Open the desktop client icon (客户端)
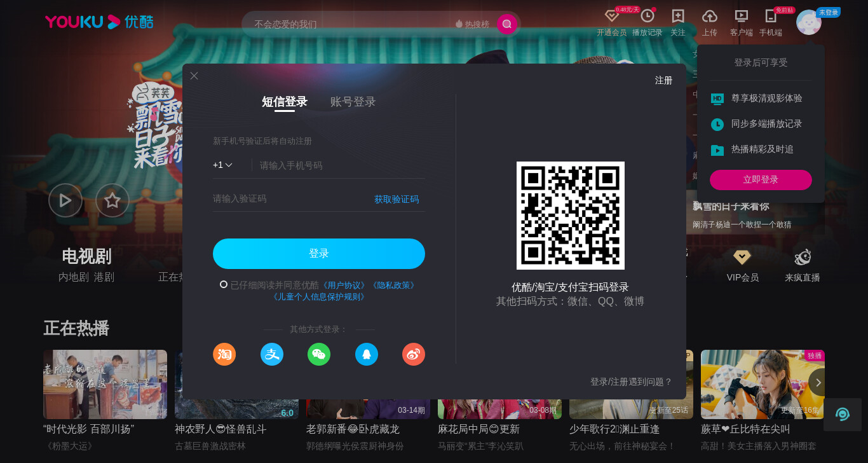Viewport: 868px width, 463px height. (x=742, y=16)
